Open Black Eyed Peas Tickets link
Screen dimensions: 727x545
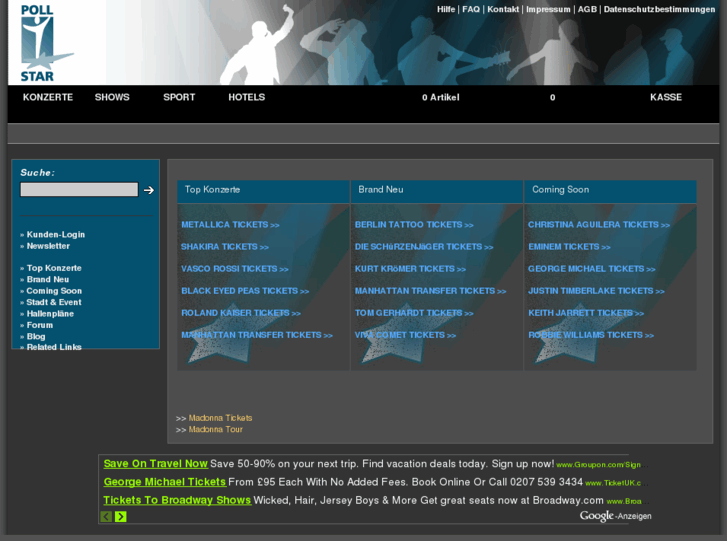[245, 291]
